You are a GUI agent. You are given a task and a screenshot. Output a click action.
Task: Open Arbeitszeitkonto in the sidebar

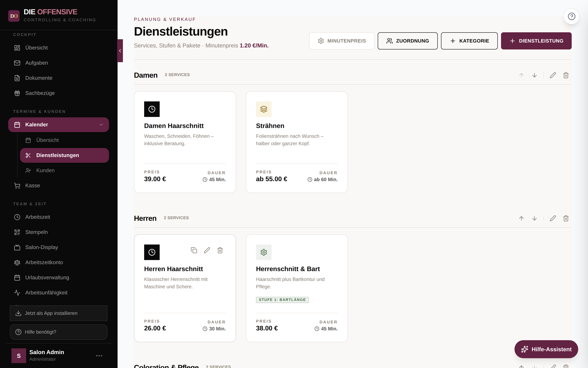59,262
